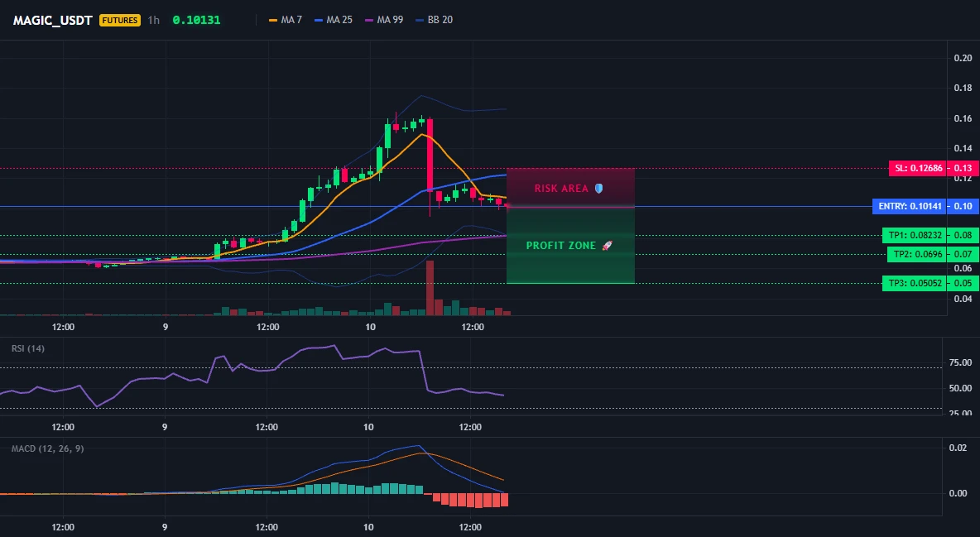
Task: Select the TP1: 0.08232 target label
Action: 914,236
